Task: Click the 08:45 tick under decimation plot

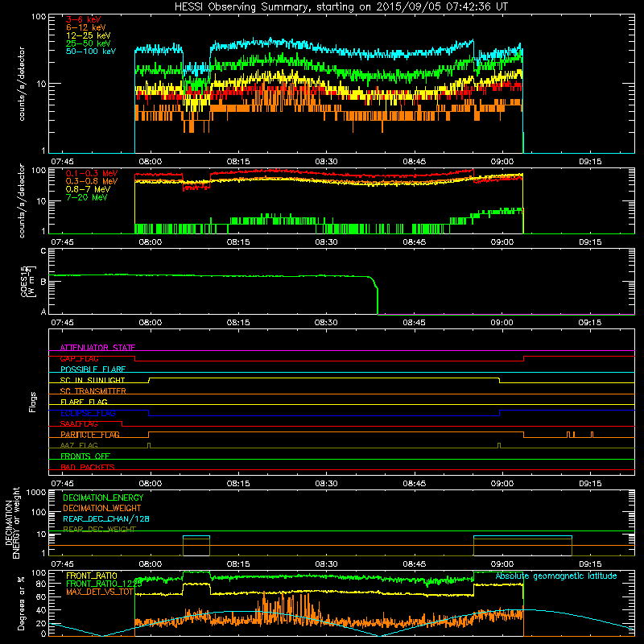Action: [414, 564]
